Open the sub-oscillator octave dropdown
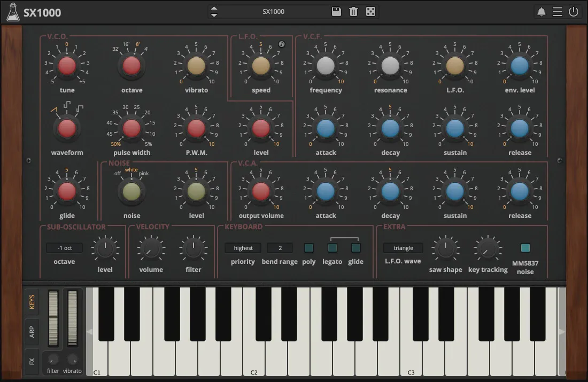Viewport: 588px width, 382px height. pyautogui.click(x=64, y=248)
